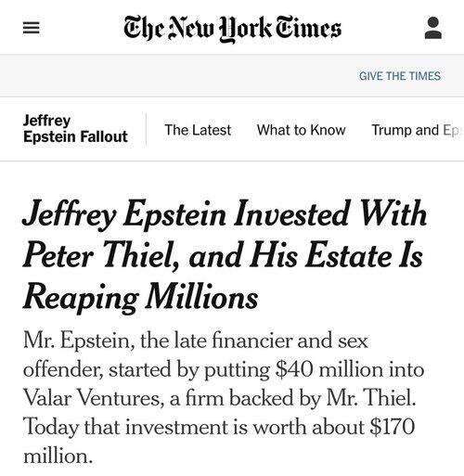Viewport: 464px width, 476px height.
Task: Open the hamburger sections menu
Action: tap(32, 28)
